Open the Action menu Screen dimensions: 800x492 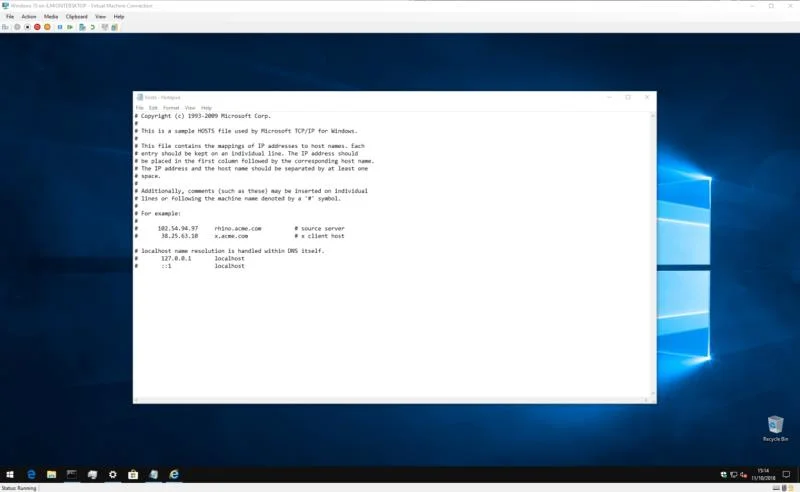pyautogui.click(x=29, y=17)
